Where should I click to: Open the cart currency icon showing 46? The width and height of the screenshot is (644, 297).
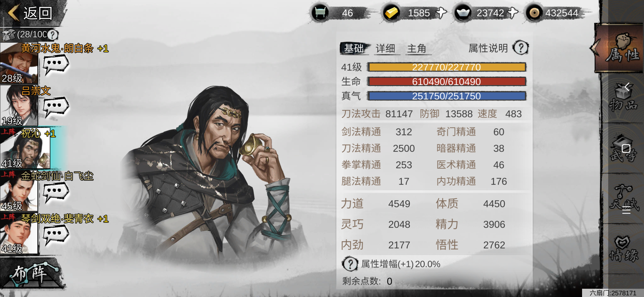320,13
